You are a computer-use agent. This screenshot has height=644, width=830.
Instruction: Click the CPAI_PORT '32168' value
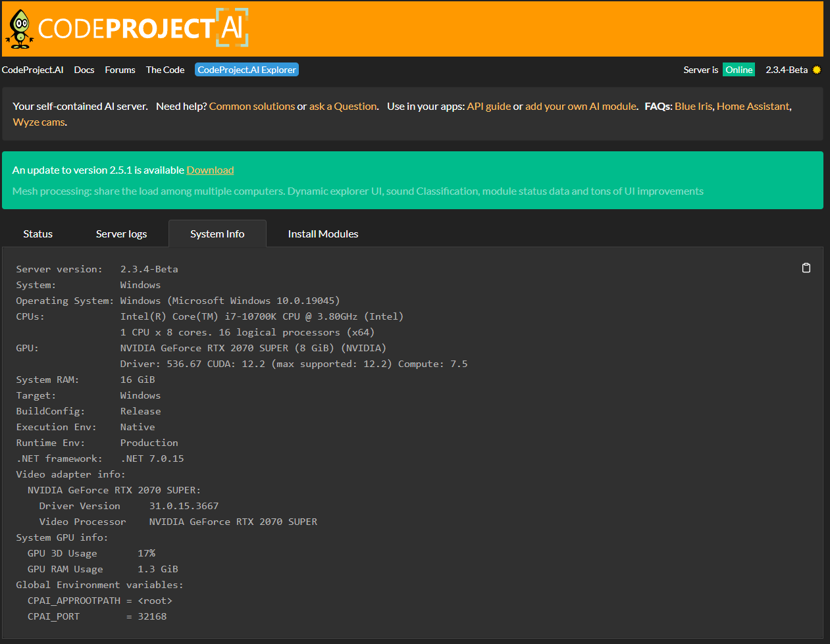point(153,616)
